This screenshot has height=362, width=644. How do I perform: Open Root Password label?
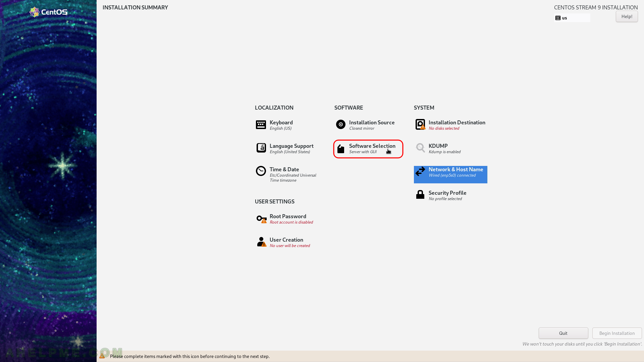288,216
